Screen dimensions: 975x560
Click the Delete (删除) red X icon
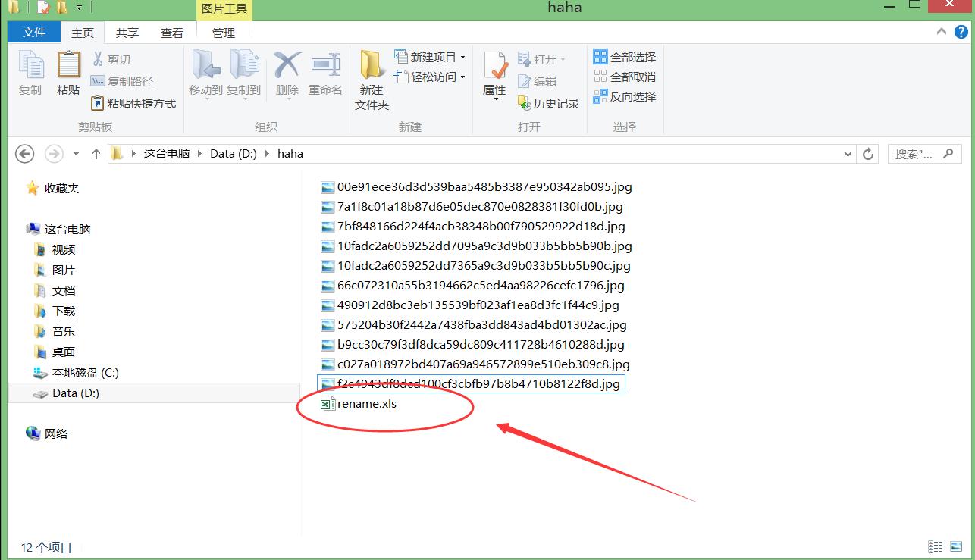coord(287,72)
